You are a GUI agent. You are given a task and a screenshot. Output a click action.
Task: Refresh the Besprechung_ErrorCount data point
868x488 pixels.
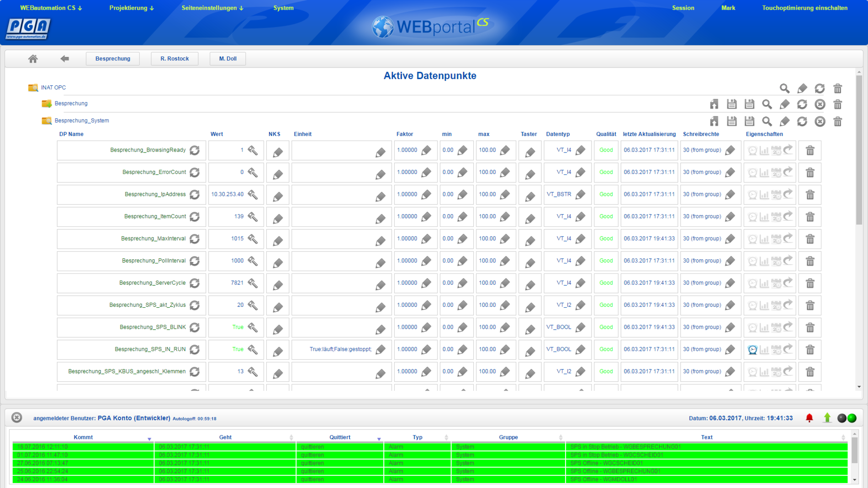(195, 173)
